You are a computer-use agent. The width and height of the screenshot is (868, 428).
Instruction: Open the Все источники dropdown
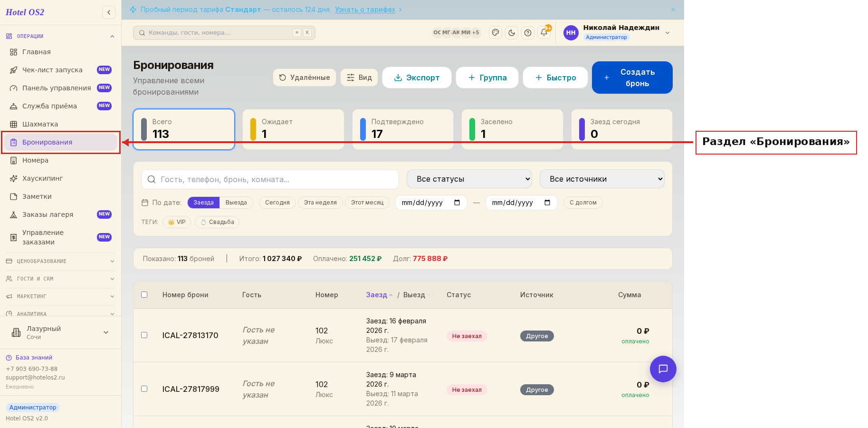pyautogui.click(x=602, y=179)
